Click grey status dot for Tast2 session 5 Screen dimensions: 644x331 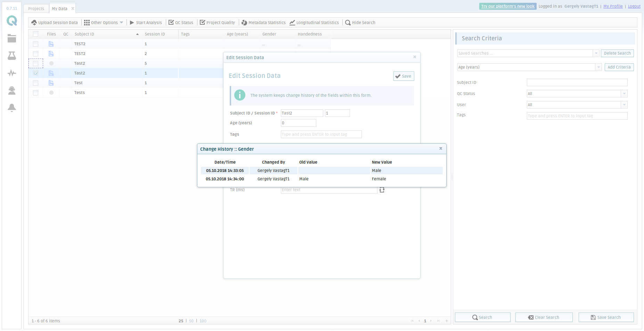tap(51, 63)
